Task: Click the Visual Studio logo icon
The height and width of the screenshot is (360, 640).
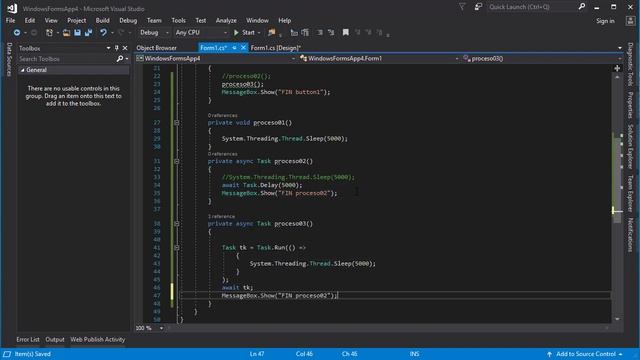Action: click(x=12, y=8)
